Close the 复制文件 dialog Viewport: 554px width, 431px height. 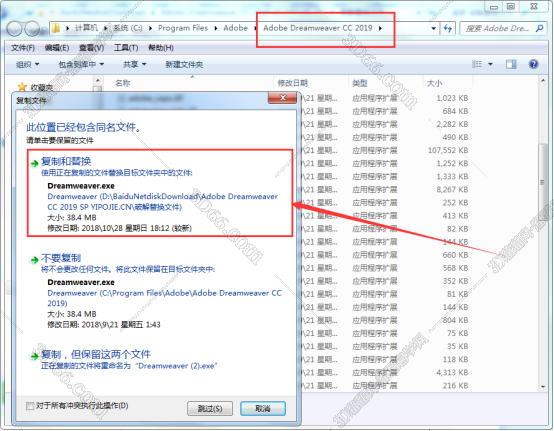tap(282, 98)
